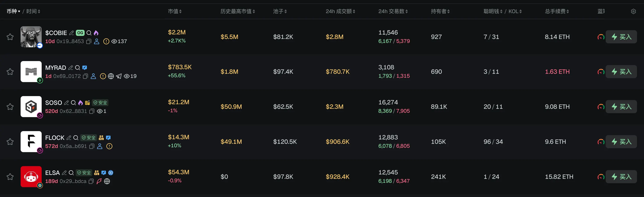The image size is (644, 197).
Task: Click the MYRAD watch count eye icon
Action: 127,76
